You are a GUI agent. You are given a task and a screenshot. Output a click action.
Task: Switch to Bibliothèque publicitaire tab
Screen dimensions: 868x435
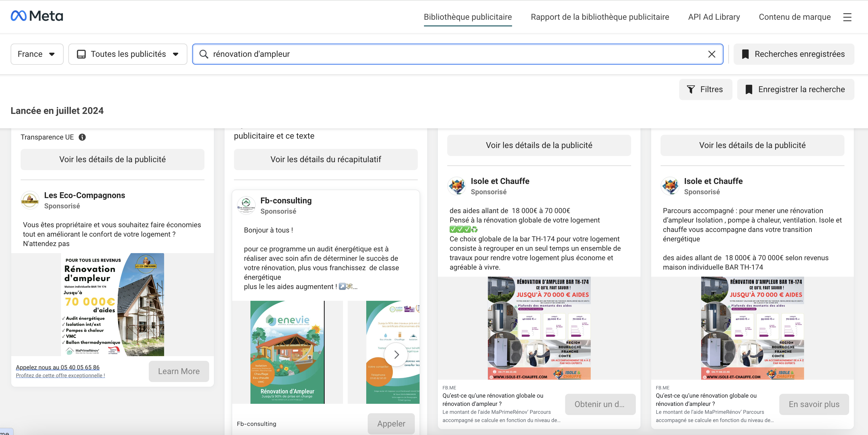(x=468, y=17)
